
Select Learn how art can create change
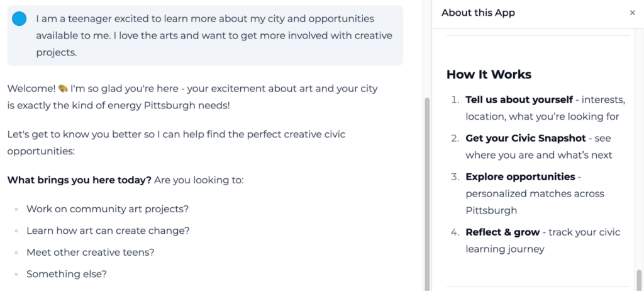[x=108, y=231]
